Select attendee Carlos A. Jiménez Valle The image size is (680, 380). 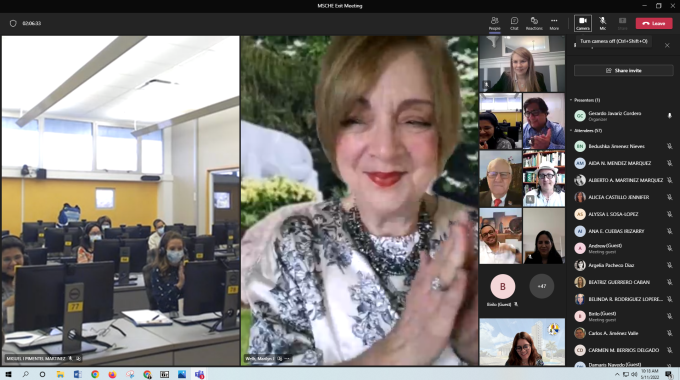pos(623,333)
